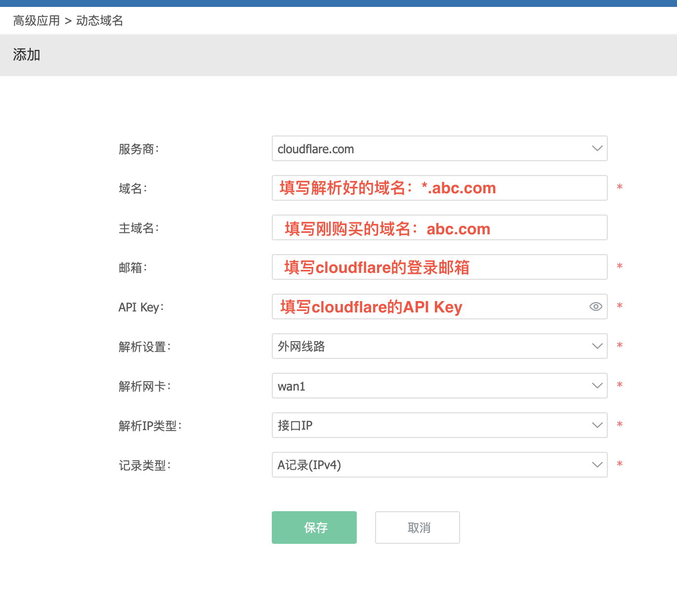Click the 解析网卡 field label
The image size is (677, 616).
click(145, 386)
